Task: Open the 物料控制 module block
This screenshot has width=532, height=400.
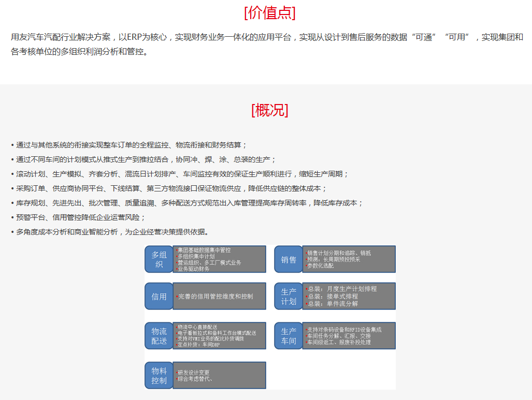Action: click(159, 375)
